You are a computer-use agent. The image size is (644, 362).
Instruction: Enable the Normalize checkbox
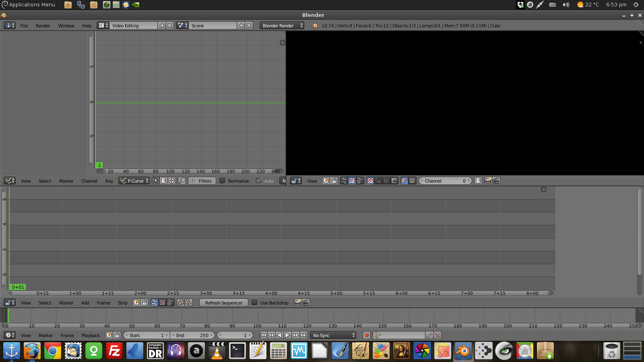coord(222,181)
